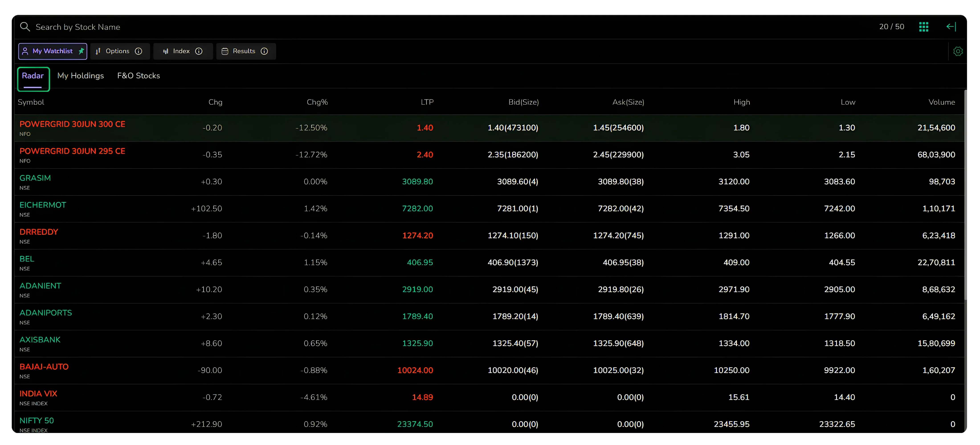Click ADANIENT high value 2971.90
The height and width of the screenshot is (445, 980).
click(734, 289)
